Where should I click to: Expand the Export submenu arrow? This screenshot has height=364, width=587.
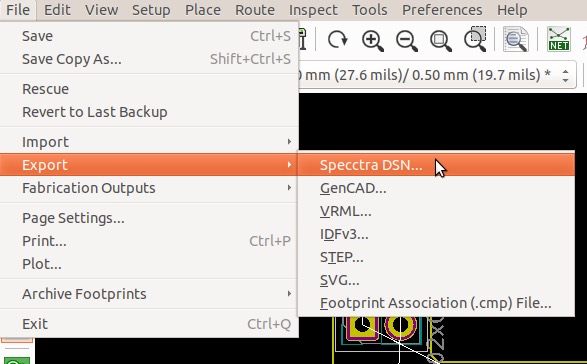click(x=289, y=165)
